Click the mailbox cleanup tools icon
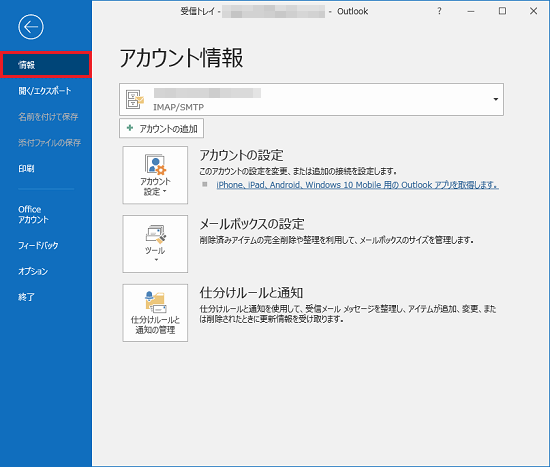This screenshot has height=467, width=550. (x=155, y=234)
